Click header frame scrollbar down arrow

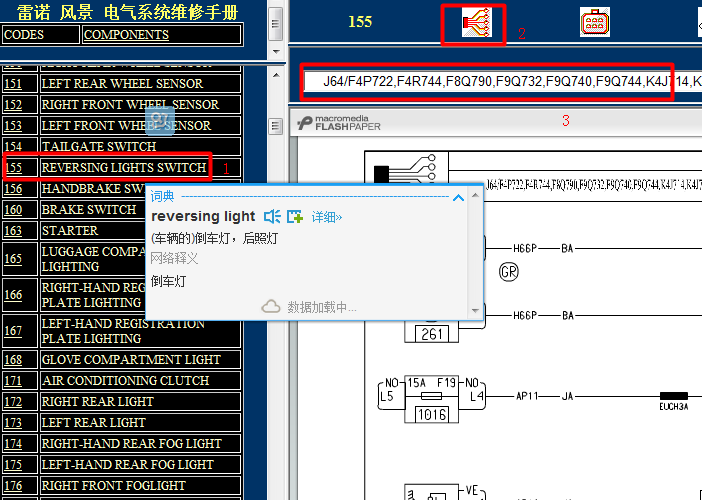point(276,52)
